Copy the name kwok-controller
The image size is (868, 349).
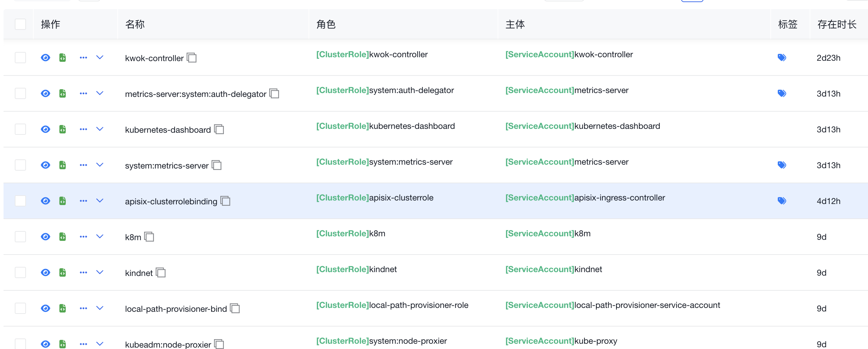192,58
